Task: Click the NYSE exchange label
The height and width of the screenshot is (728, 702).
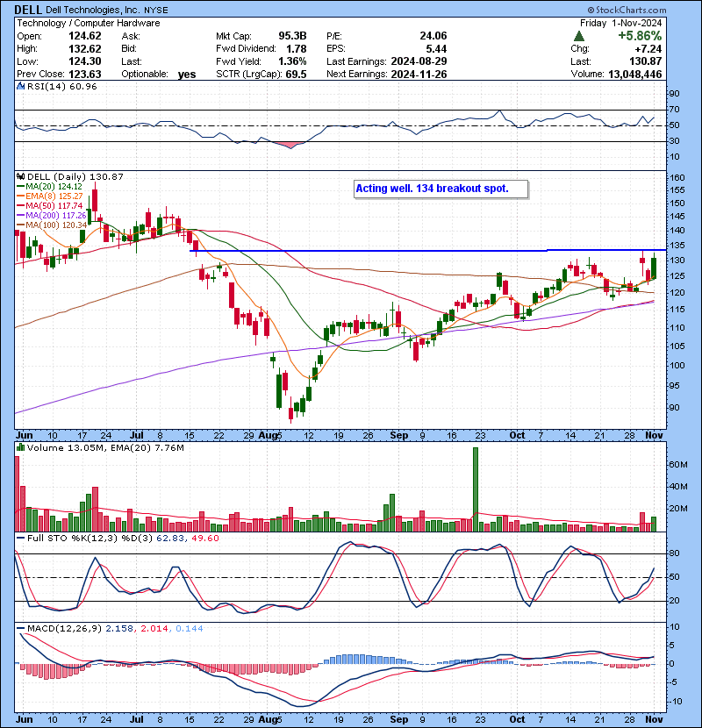Action: tap(155, 11)
